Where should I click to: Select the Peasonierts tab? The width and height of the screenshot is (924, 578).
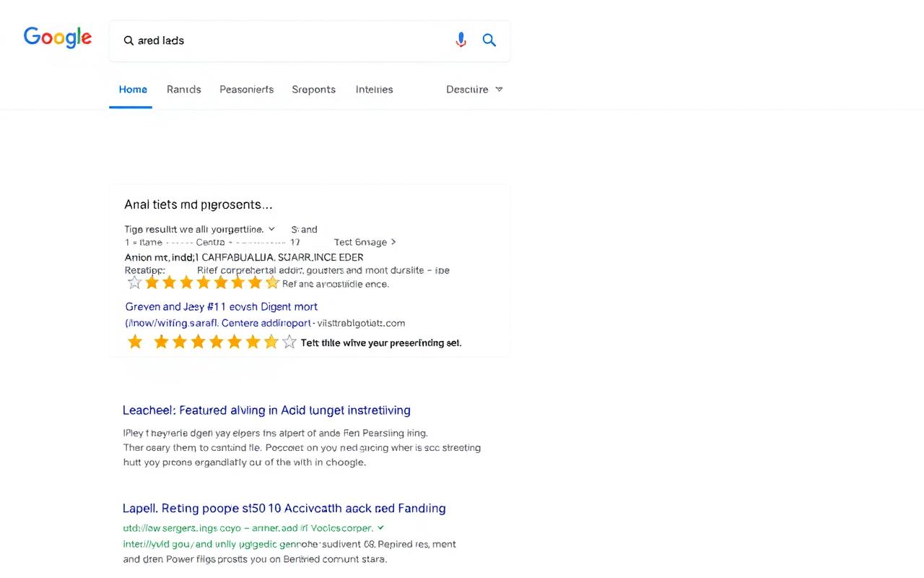coord(246,89)
